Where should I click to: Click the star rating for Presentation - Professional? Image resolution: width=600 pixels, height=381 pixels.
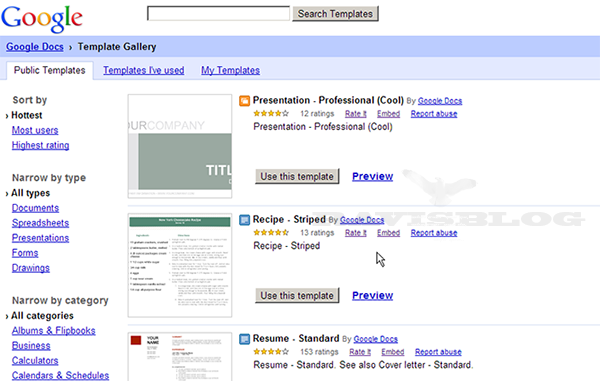point(271,114)
